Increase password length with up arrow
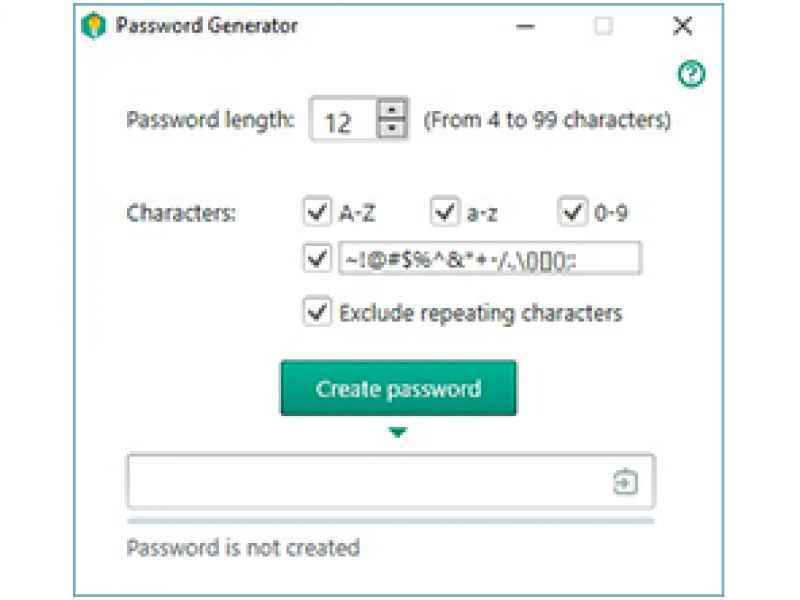This screenshot has width=800, height=600. [394, 110]
